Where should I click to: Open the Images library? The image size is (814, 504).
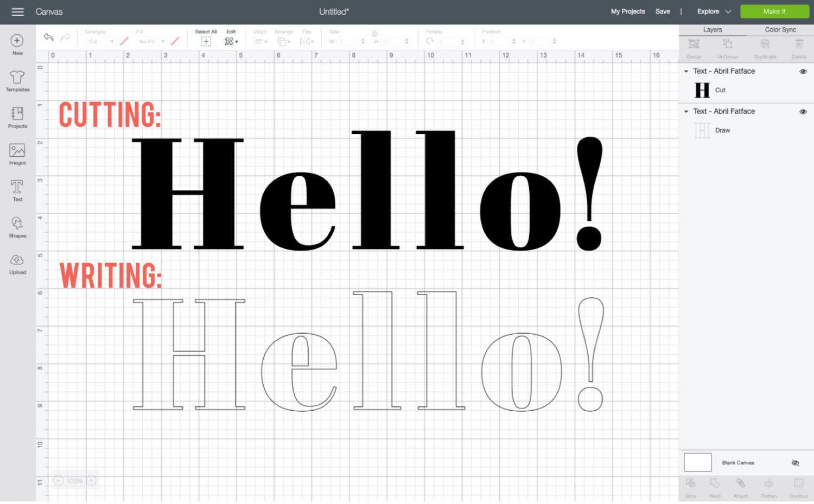pos(17,154)
